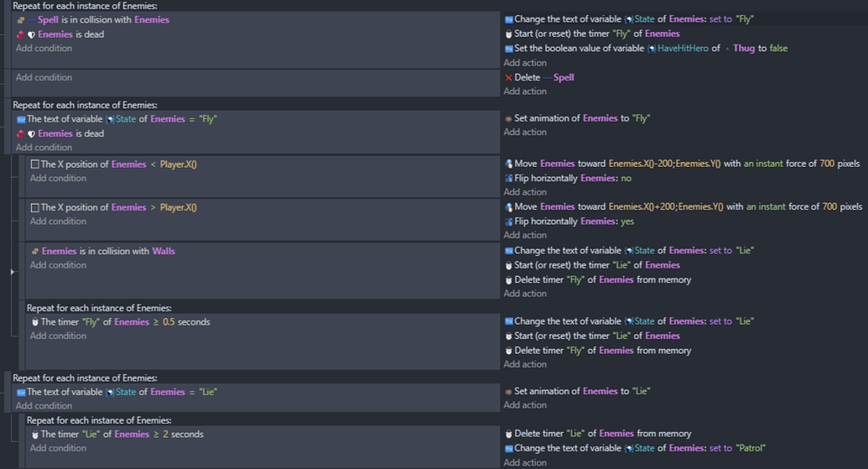Click the variable icon before HaveHitHero
The height and width of the screenshot is (469, 868).
[x=652, y=49]
